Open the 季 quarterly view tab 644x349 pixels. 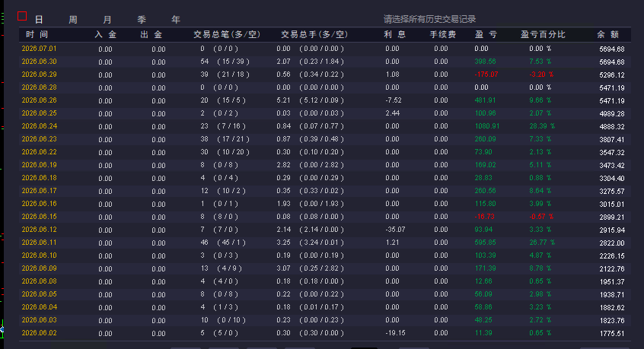pyautogui.click(x=142, y=20)
